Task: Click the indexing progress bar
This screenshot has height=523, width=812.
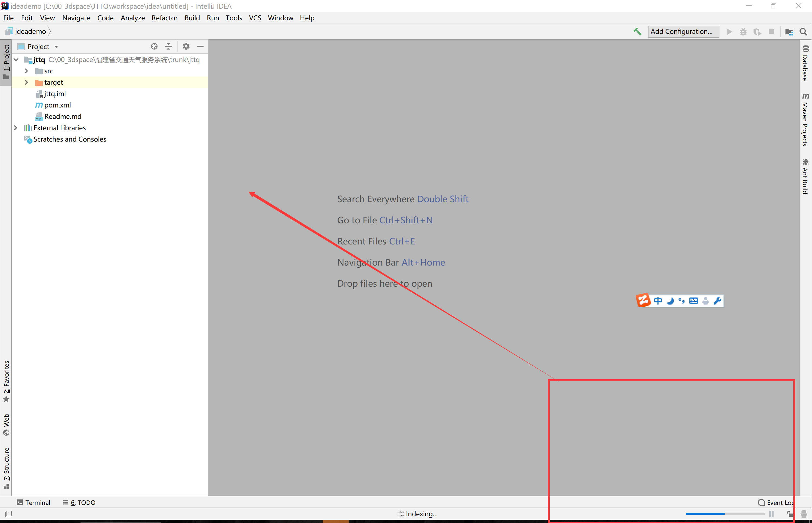Action: (x=725, y=514)
